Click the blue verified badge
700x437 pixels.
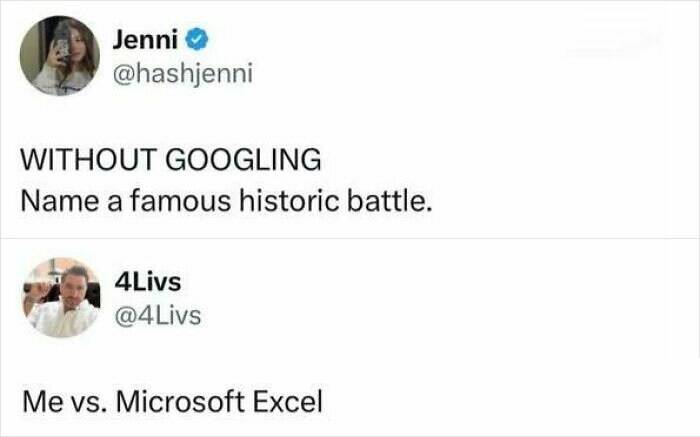[x=199, y=40]
